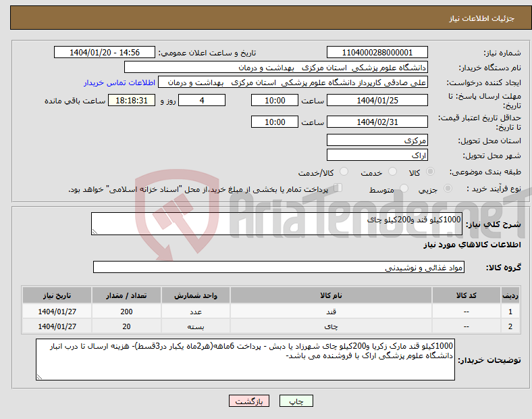Screen dimensions: 532x419
Task: Click the quantity cell 20
Action: point(126,326)
